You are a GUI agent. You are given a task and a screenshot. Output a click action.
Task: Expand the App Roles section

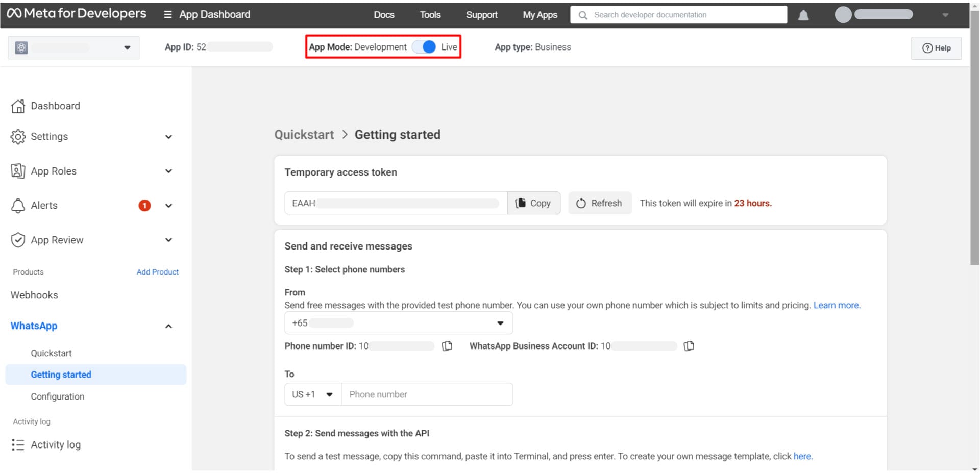(168, 171)
